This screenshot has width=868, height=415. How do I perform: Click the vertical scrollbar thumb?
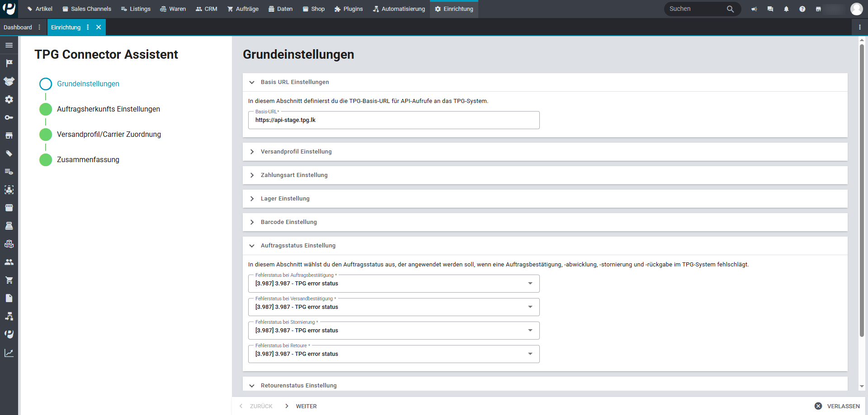(862, 190)
